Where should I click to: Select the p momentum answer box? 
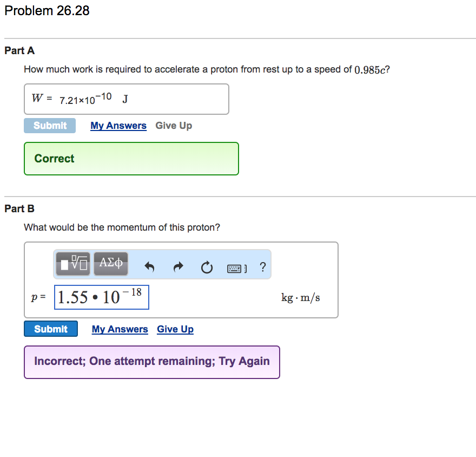[x=101, y=297]
